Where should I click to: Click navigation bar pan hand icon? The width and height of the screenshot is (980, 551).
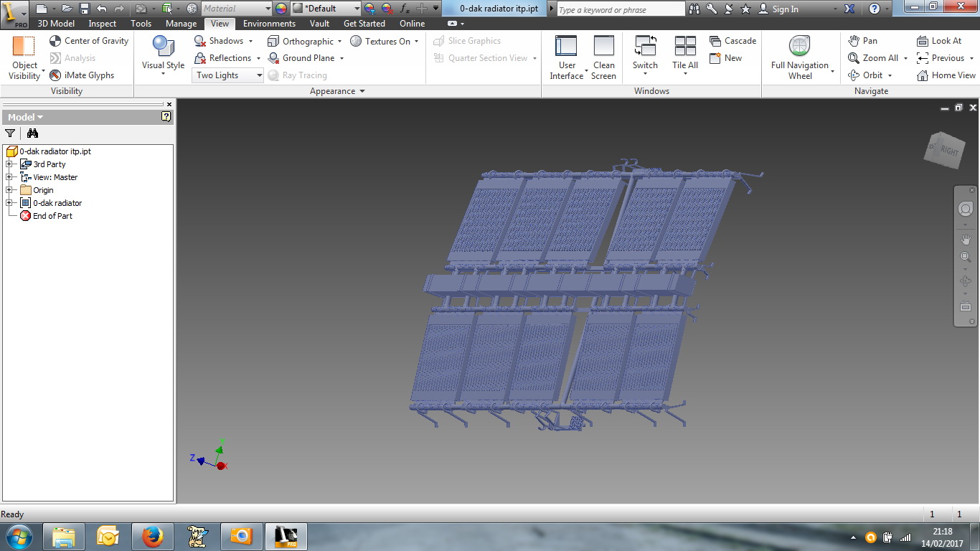(x=966, y=240)
